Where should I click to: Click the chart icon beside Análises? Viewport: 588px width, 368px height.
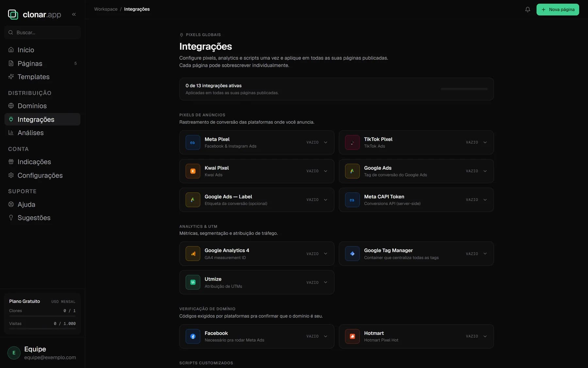click(x=11, y=132)
